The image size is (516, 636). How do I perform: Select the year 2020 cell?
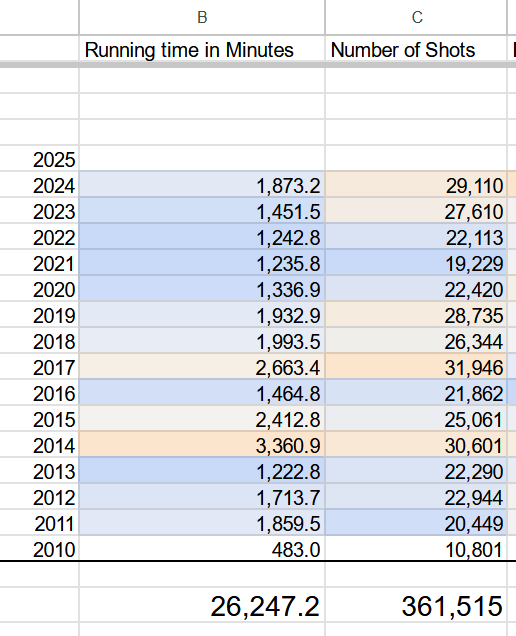coord(39,289)
